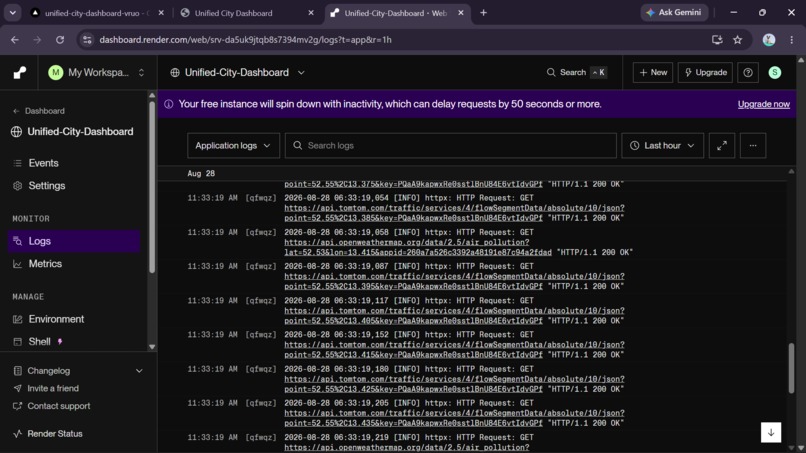This screenshot has height=453, width=806.
Task: Open the help question mark icon
Action: coord(748,73)
